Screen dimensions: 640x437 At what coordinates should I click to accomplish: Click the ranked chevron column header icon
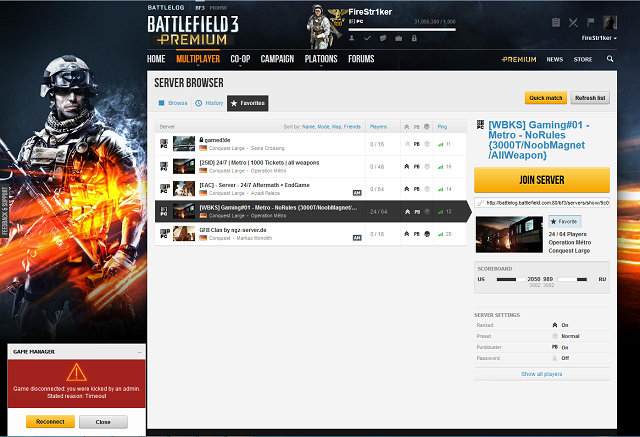click(x=407, y=127)
